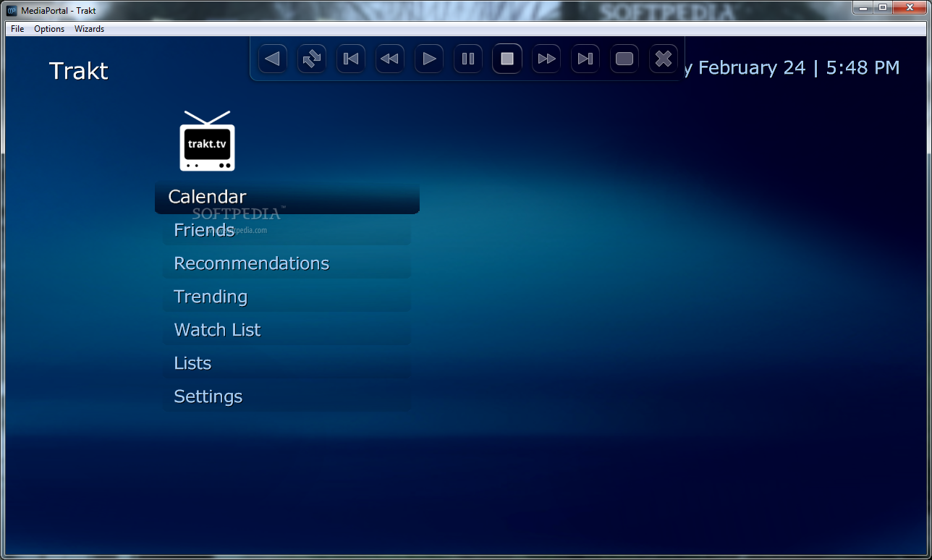932x560 pixels.
Task: Open Trakt Settings
Action: tap(287, 396)
